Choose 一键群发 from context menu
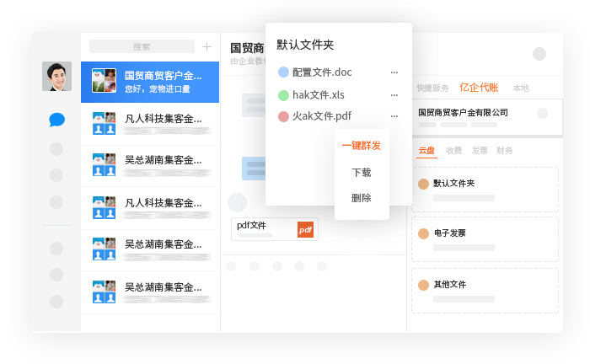590x364 pixels. 362,146
